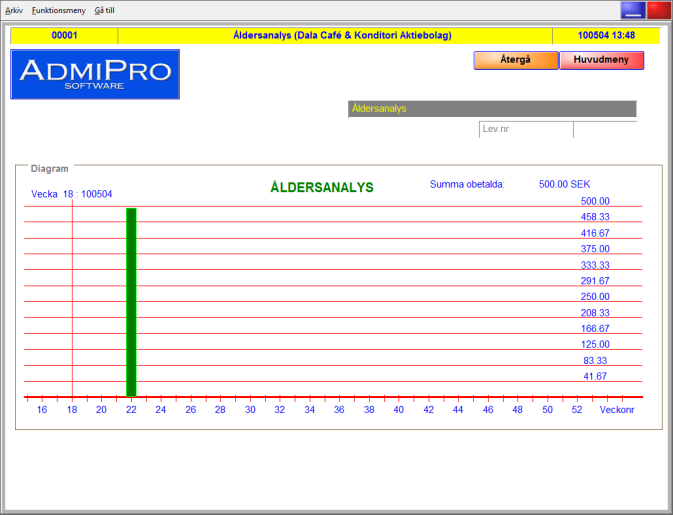Click week number 24 on the axis
673x515 pixels.
tap(161, 410)
